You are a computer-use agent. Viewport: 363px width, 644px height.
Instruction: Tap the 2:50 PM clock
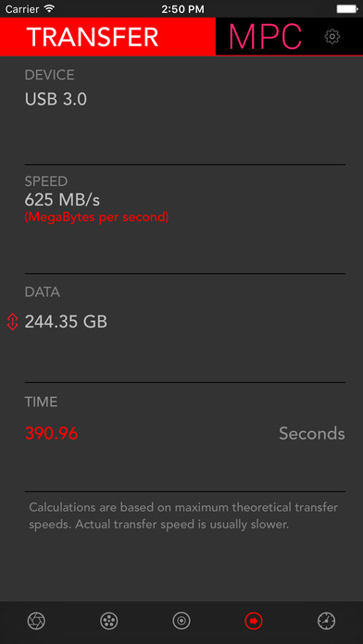[x=181, y=9]
